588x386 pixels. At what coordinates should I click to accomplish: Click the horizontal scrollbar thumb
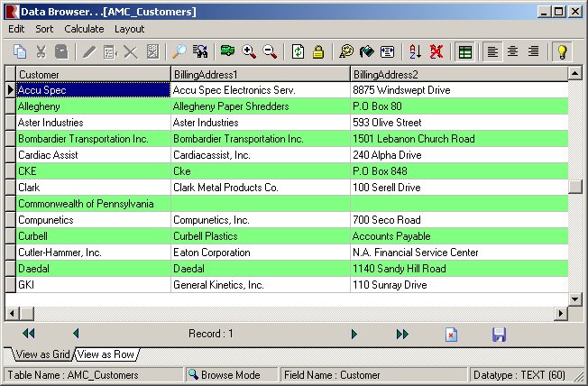(27, 313)
